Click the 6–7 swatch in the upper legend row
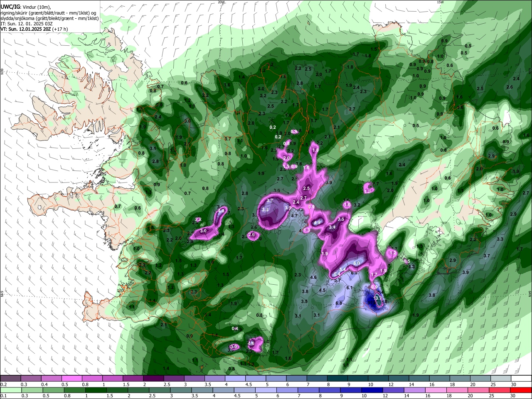Viewport: 532px width, 399px height. 296,378
